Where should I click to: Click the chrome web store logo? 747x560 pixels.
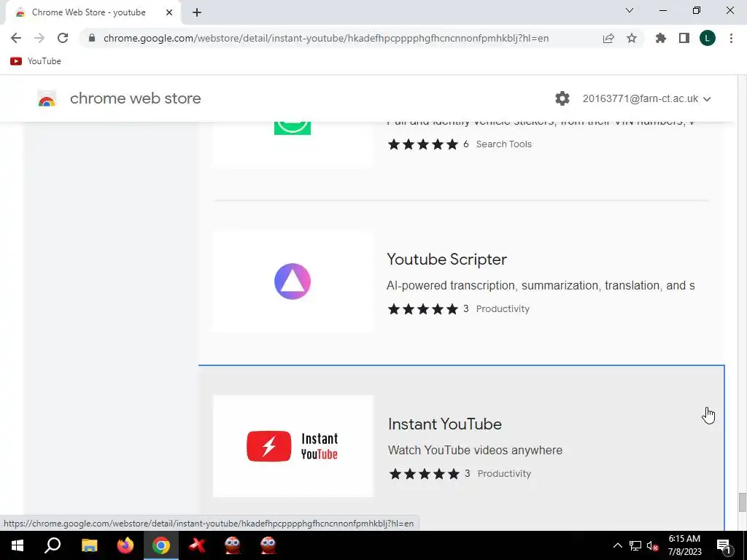47,98
